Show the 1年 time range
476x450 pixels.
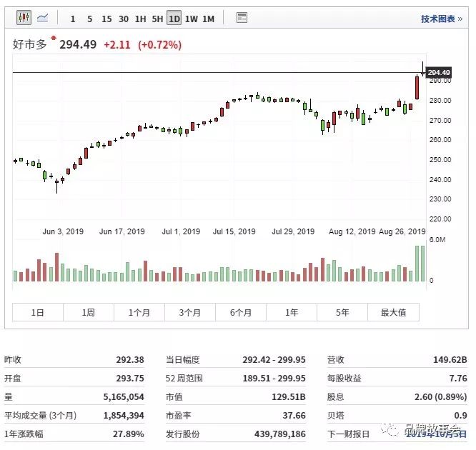click(x=292, y=312)
